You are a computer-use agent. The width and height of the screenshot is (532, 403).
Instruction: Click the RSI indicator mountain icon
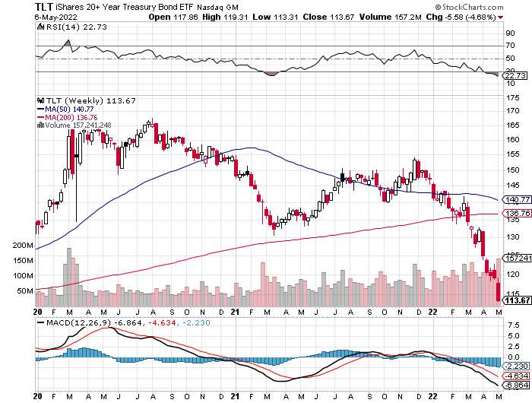(x=40, y=27)
